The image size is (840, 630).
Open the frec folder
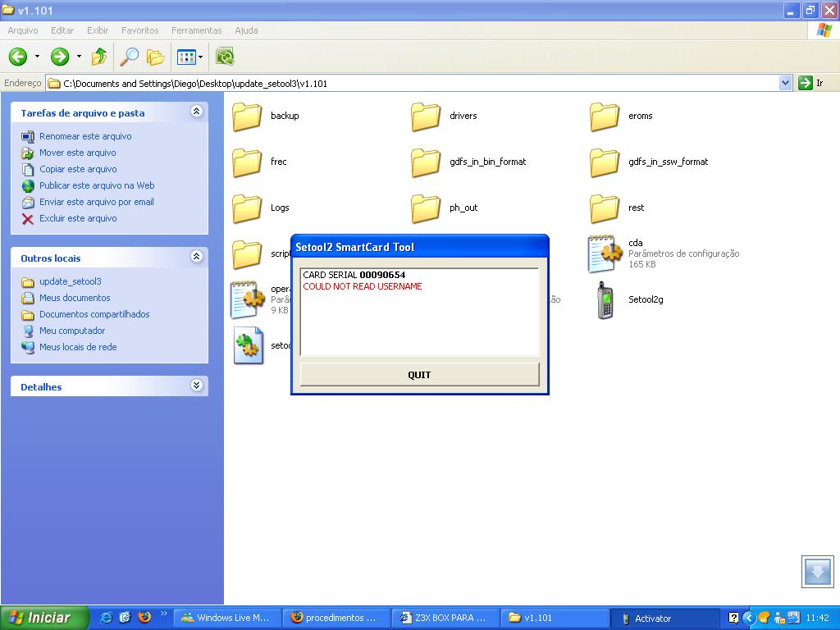(247, 162)
